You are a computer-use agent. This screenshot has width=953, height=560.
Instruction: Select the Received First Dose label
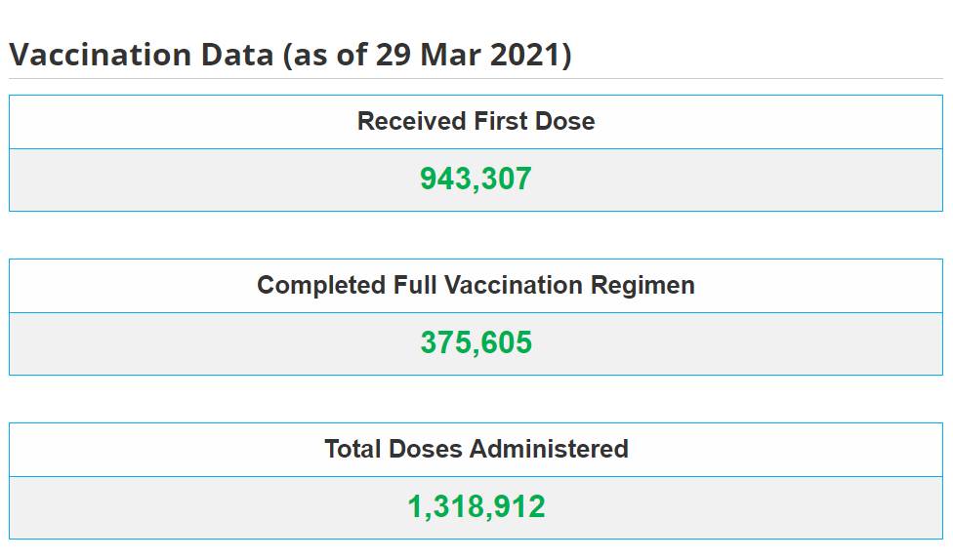(x=476, y=121)
